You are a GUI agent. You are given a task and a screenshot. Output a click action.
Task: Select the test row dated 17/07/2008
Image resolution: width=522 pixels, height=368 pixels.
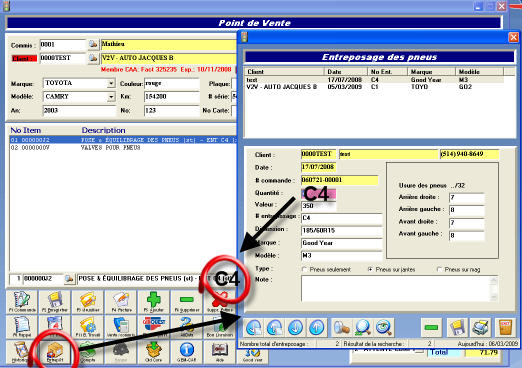[374, 80]
